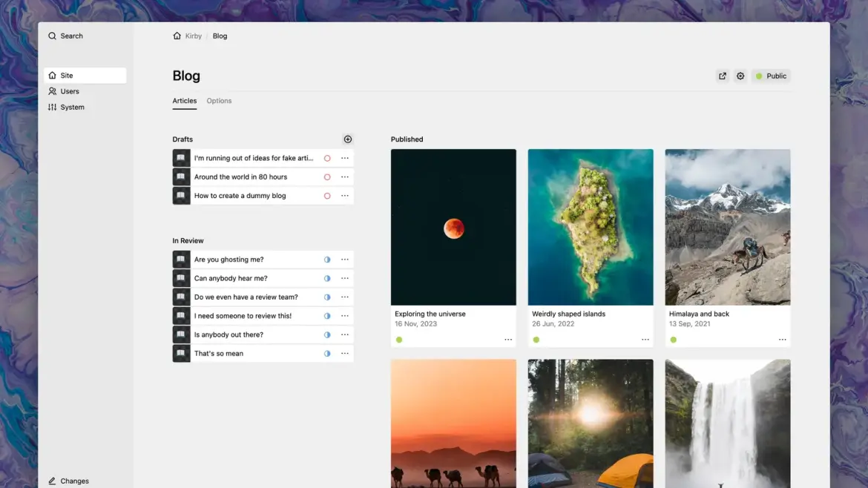The width and height of the screenshot is (868, 488).
Task: Open 'Can anybody hear me?' review article
Action: pyautogui.click(x=231, y=278)
